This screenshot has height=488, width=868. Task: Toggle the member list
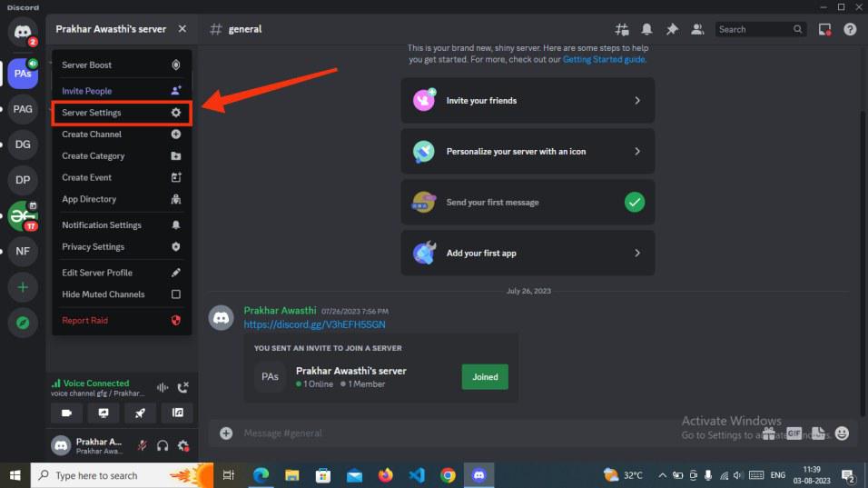(x=697, y=29)
